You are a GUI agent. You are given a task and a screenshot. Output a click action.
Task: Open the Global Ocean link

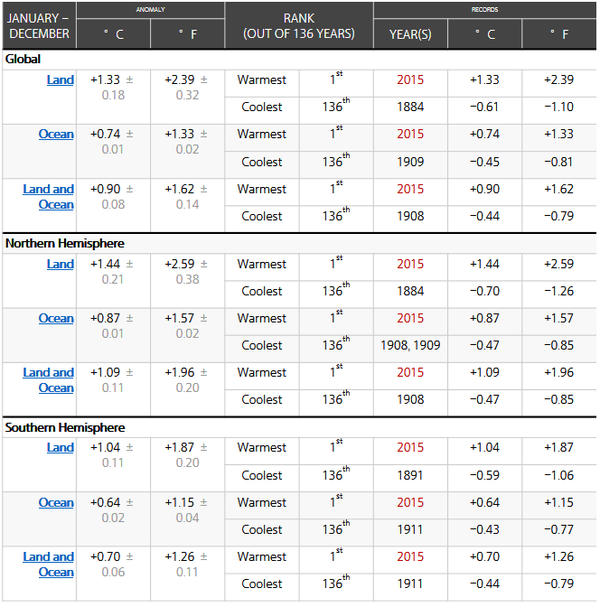[x=56, y=134]
